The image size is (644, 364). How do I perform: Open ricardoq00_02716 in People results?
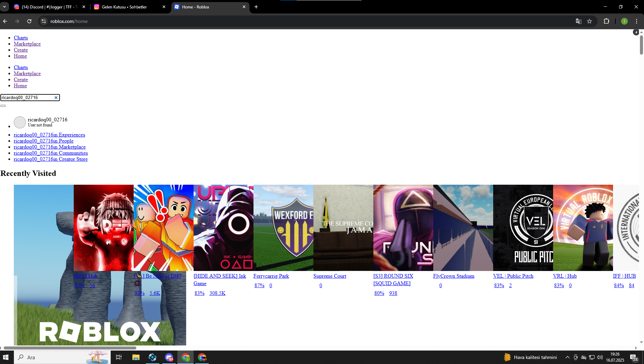(x=43, y=141)
